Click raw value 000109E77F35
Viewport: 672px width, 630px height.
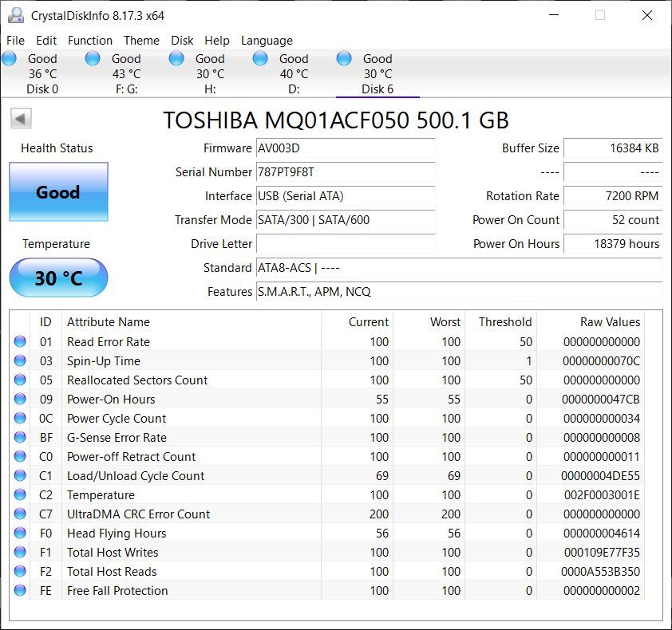click(602, 552)
